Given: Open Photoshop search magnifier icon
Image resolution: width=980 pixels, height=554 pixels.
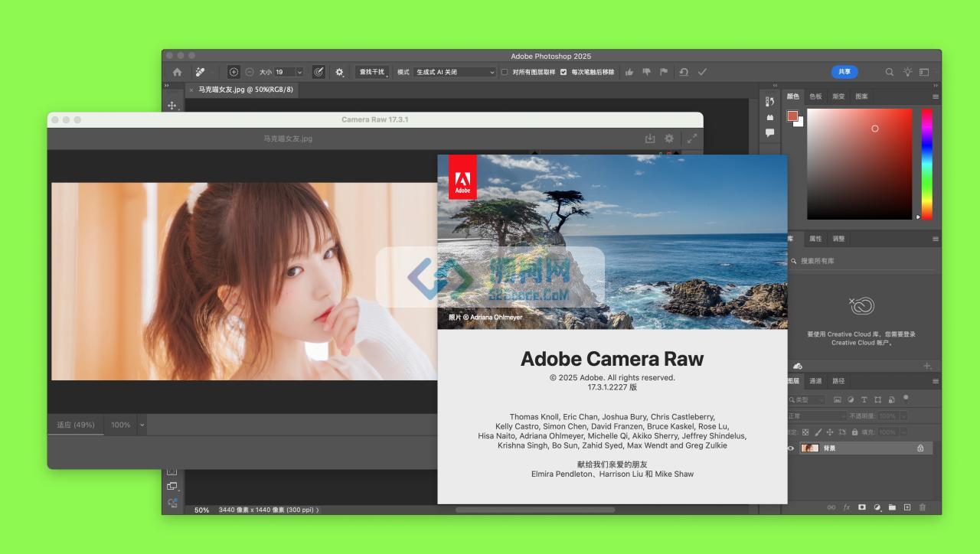Looking at the screenshot, I should (x=890, y=72).
